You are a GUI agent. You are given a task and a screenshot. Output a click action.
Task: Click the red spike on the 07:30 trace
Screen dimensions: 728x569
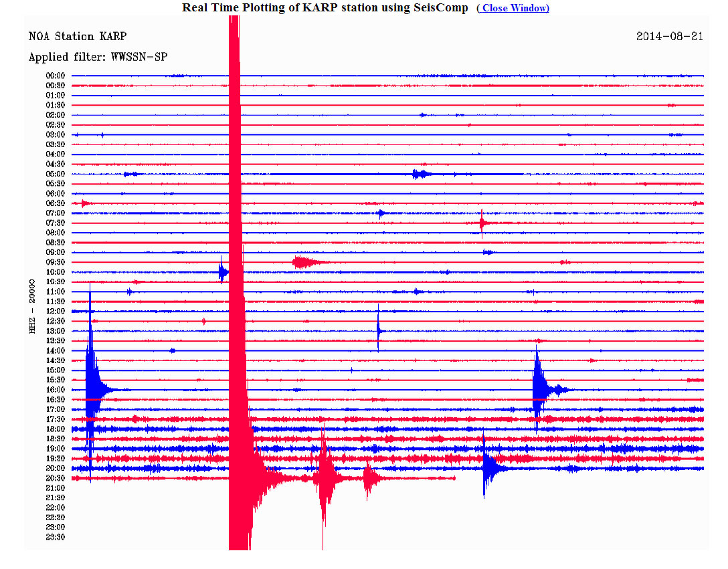tap(482, 223)
